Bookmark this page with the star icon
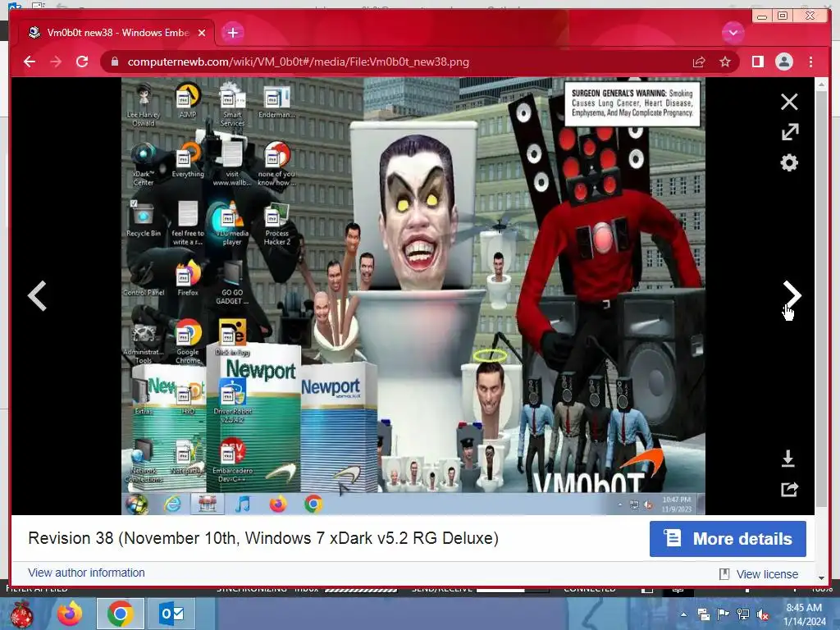 (725, 62)
